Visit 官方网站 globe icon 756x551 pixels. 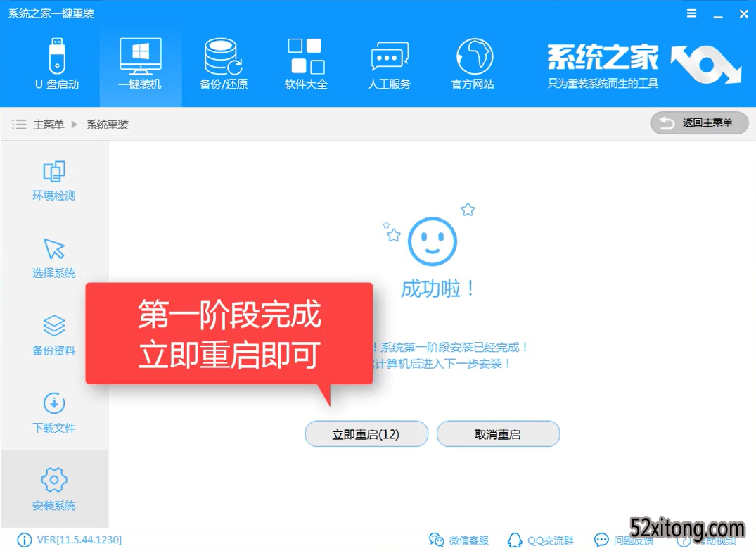tap(475, 56)
